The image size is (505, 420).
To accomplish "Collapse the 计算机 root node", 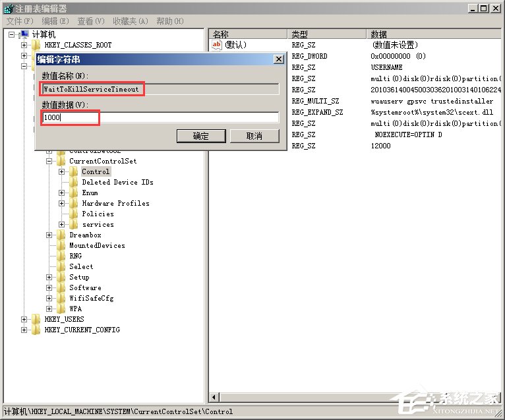I will point(12,34).
